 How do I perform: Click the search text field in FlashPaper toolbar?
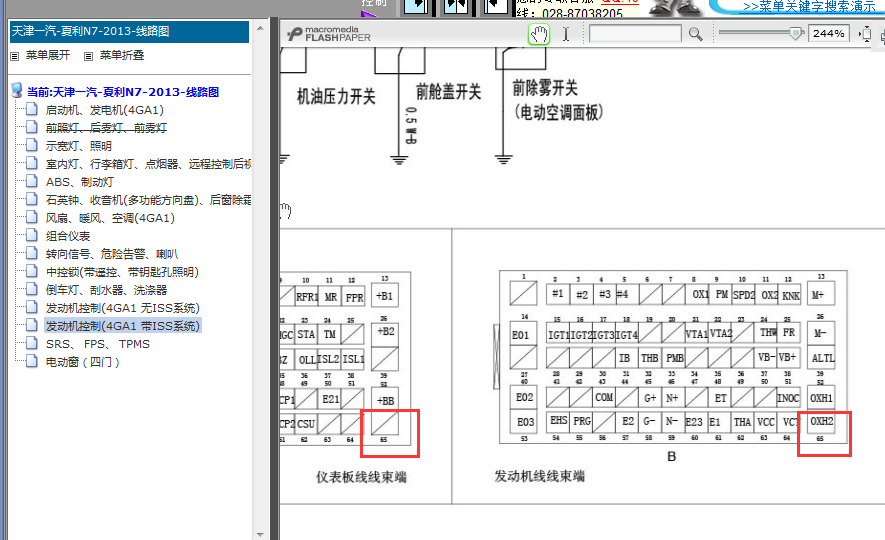[635, 34]
